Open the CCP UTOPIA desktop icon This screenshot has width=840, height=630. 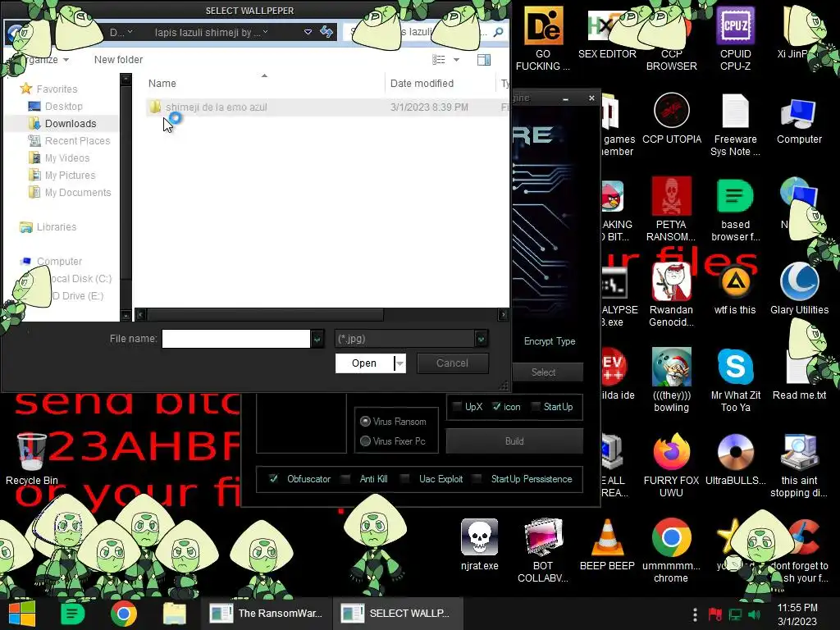pos(671,111)
